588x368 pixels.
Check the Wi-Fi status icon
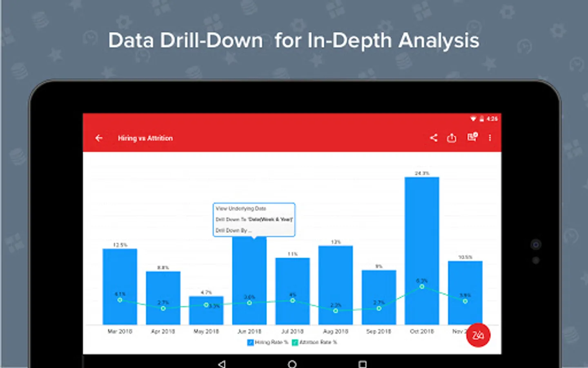click(473, 119)
